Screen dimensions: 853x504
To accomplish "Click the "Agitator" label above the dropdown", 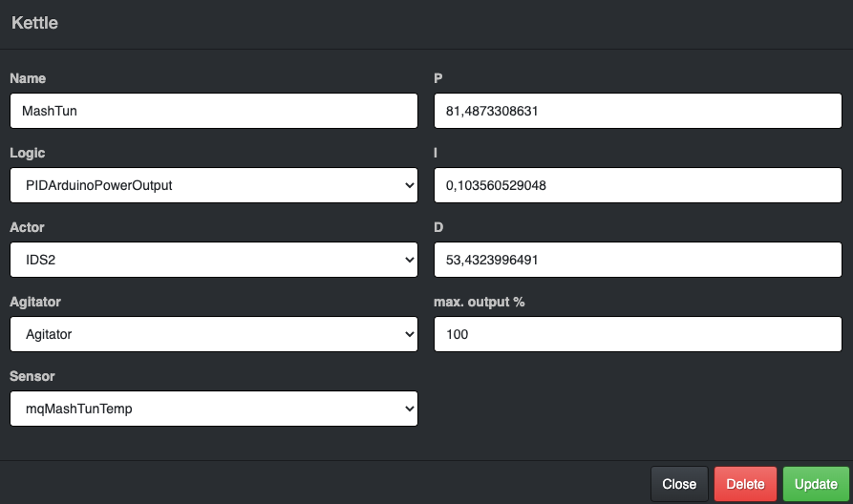I will click(35, 302).
